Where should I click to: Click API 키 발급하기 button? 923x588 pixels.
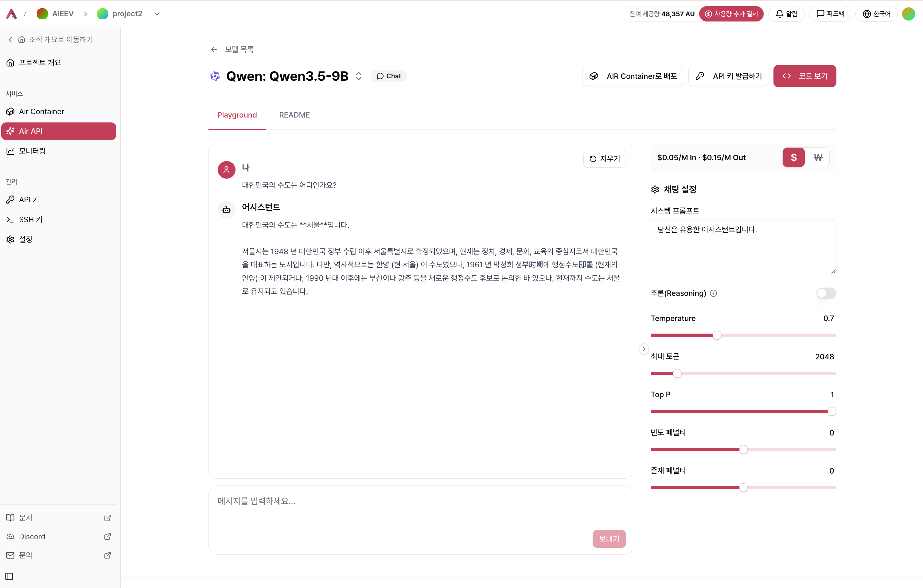pos(728,76)
